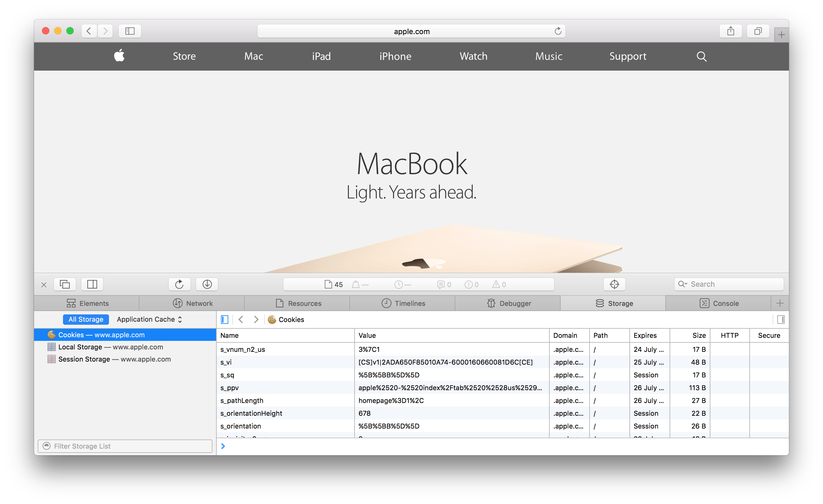Click the reload page icon in inspector toolbar
This screenshot has width=823, height=504.
179,284
